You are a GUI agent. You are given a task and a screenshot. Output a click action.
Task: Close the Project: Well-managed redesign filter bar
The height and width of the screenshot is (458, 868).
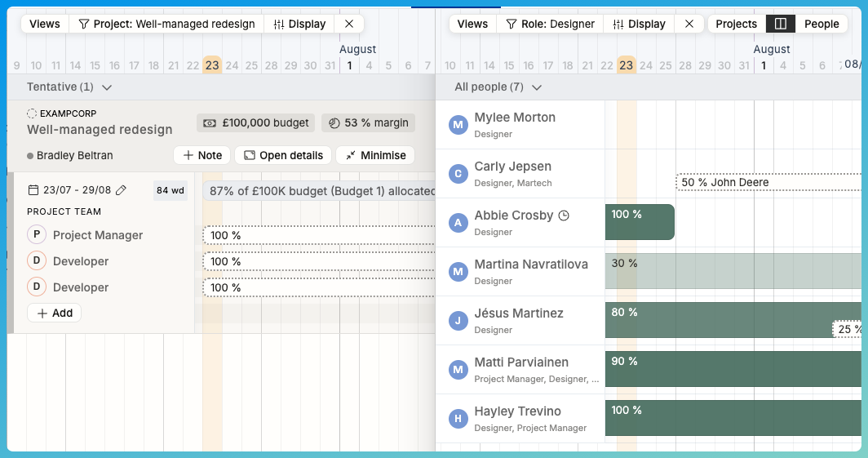[349, 24]
